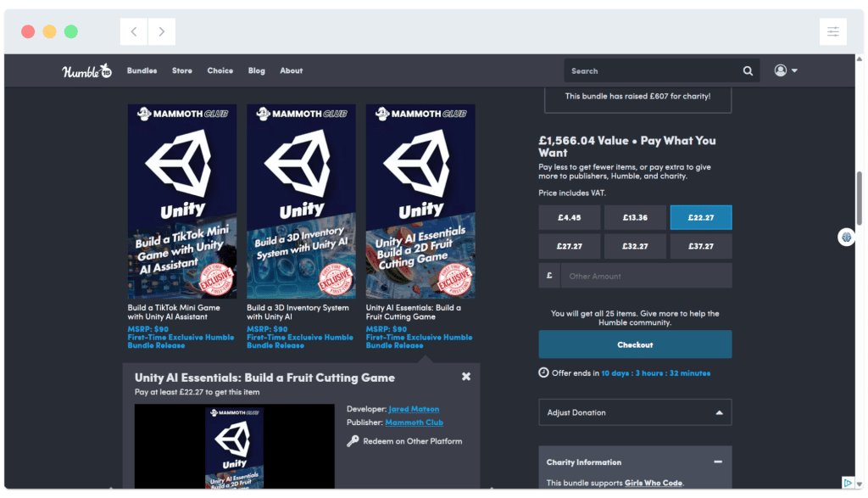868x498 pixels.
Task: Open the 2D Fruit Cutting Game course cover
Action: 420,201
